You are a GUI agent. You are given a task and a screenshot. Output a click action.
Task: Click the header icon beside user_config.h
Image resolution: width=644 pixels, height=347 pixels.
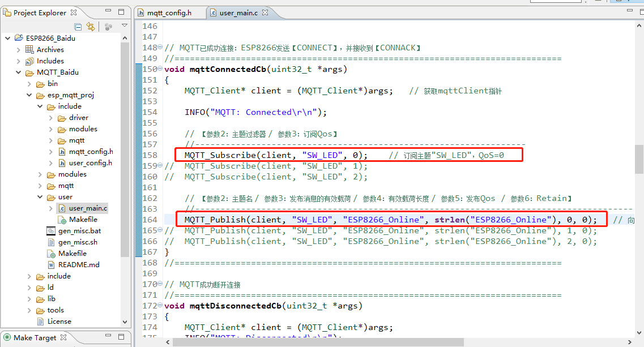tap(62, 162)
